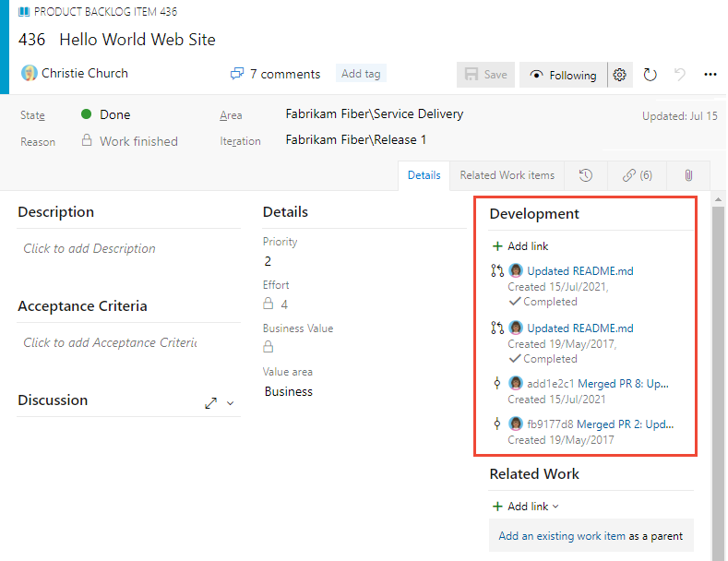Expand the Discussion section chevron
This screenshot has height=561, width=728.
click(231, 403)
